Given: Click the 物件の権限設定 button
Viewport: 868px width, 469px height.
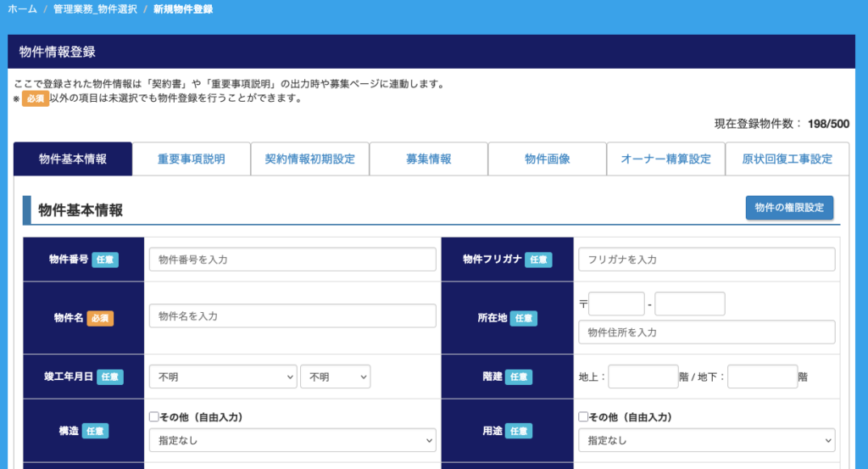Looking at the screenshot, I should (x=788, y=208).
